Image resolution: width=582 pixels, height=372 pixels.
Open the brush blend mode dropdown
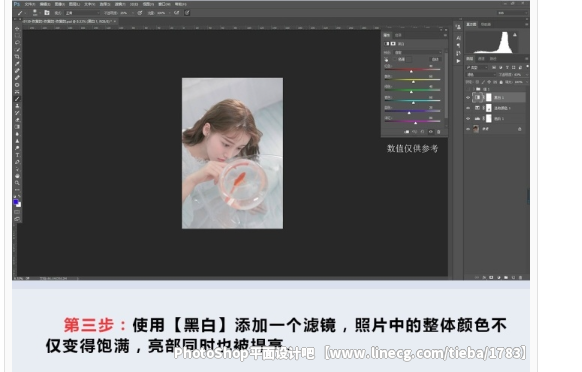pos(82,13)
